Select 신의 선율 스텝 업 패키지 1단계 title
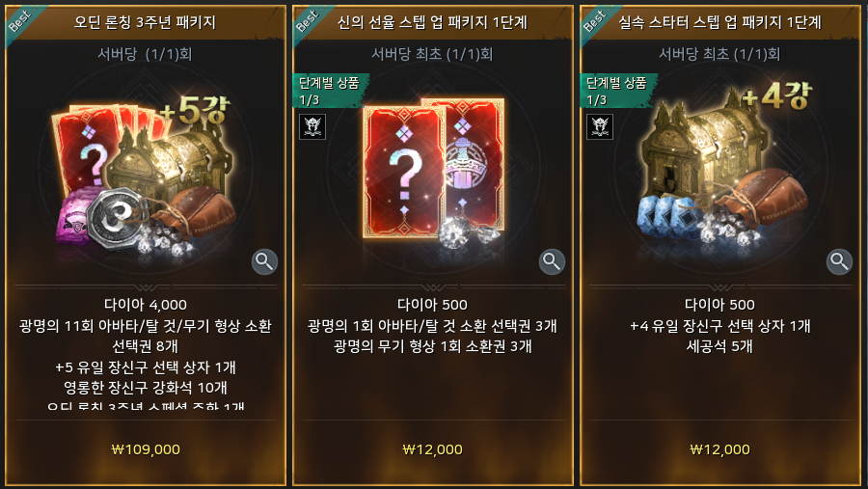The height and width of the screenshot is (489, 868). 432,22
